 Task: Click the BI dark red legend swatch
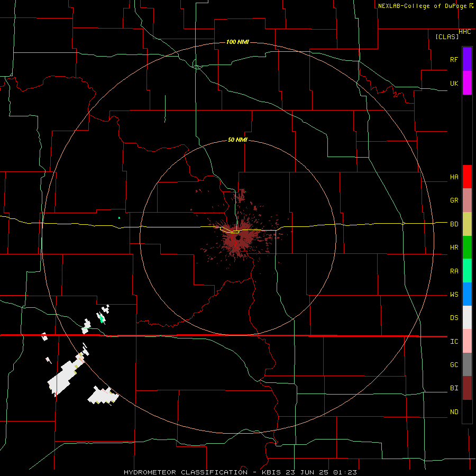467,388
